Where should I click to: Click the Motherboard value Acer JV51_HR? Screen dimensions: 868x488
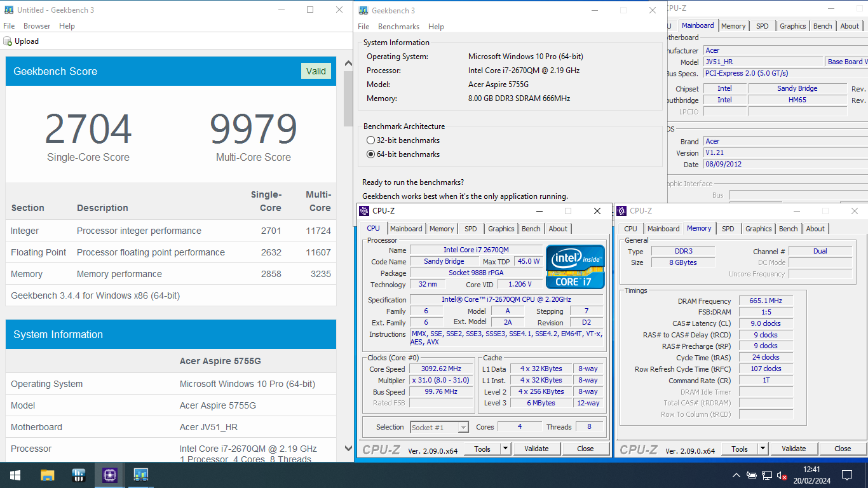208,427
